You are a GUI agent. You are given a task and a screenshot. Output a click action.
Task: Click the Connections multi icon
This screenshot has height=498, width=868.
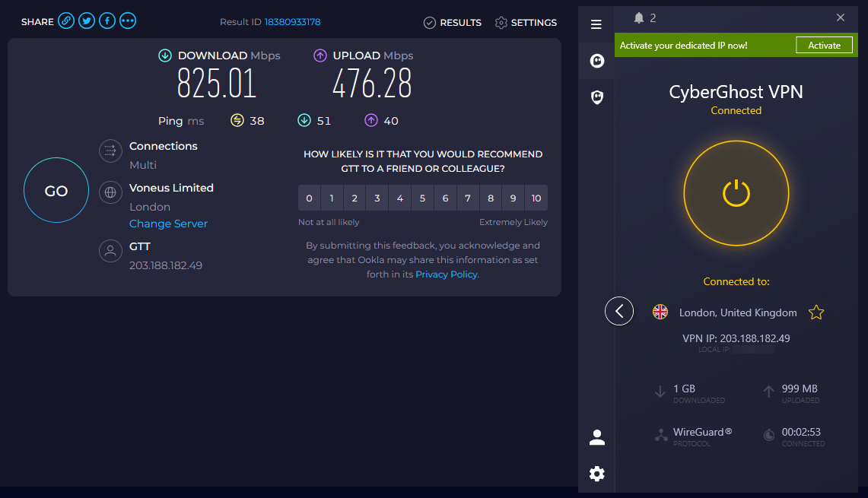[110, 151]
